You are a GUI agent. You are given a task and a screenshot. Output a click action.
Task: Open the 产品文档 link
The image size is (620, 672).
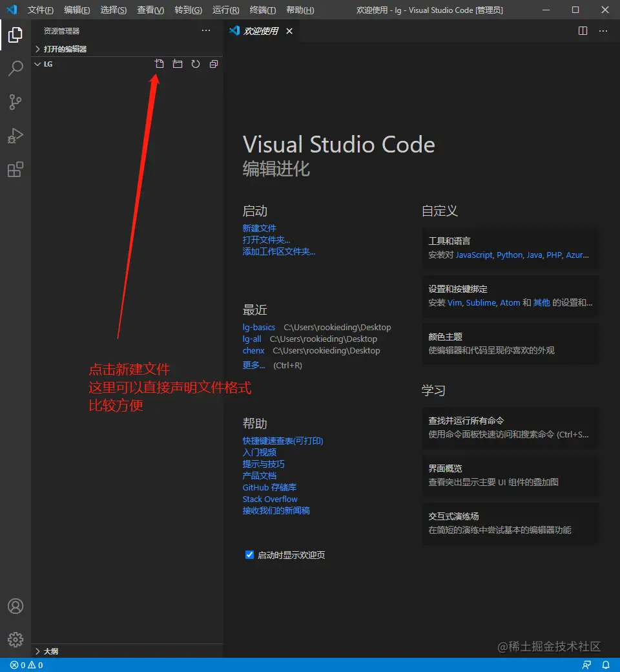[x=259, y=476]
